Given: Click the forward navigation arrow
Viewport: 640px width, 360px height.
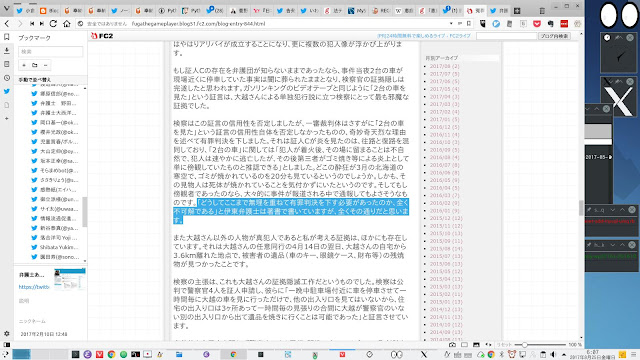Looking at the screenshot, I should click(20, 24).
